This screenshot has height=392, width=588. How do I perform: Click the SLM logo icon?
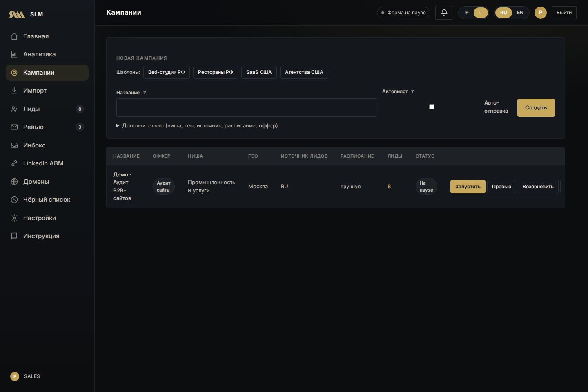pos(17,14)
